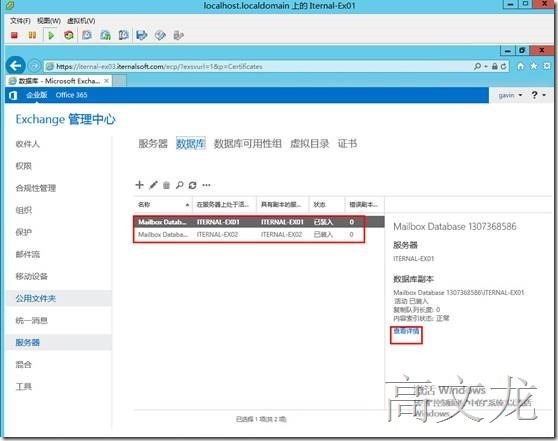Select the 企业版 header link
Viewport: 558px width, 441px height.
pos(37,95)
